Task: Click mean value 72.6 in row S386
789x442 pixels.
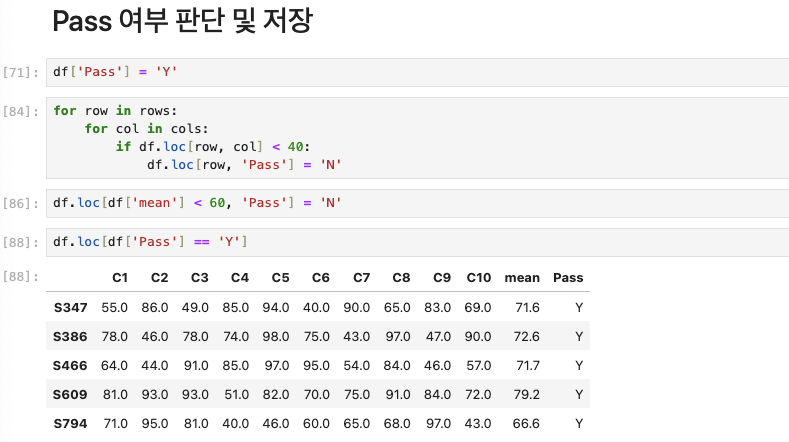Action: click(x=526, y=337)
